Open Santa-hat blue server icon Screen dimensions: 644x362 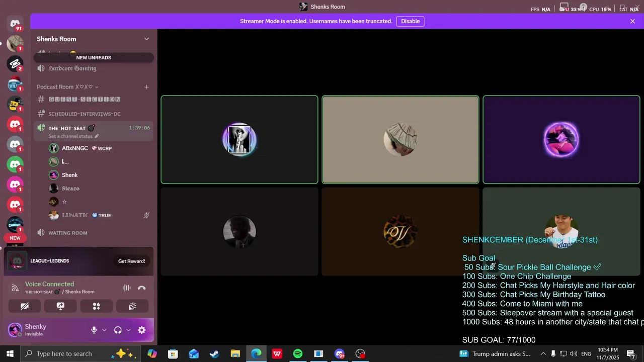click(15, 84)
